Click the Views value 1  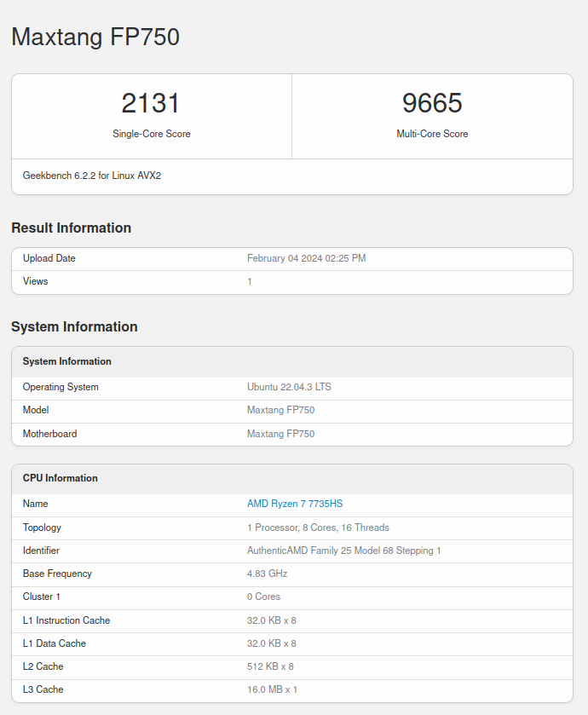tap(250, 281)
